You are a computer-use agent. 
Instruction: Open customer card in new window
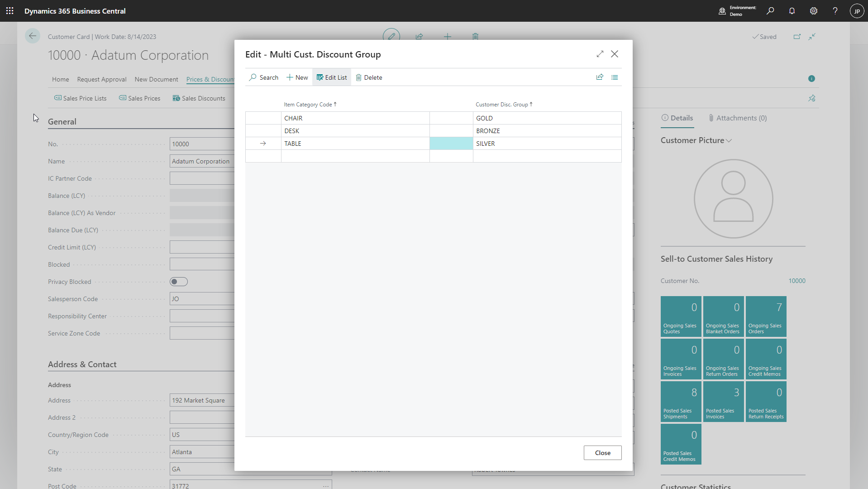pos(797,37)
